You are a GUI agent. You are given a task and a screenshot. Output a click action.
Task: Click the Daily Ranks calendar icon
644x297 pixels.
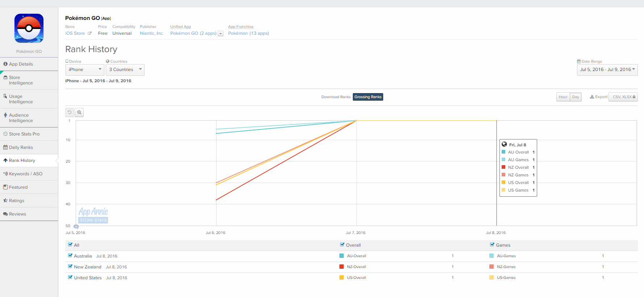(5, 147)
